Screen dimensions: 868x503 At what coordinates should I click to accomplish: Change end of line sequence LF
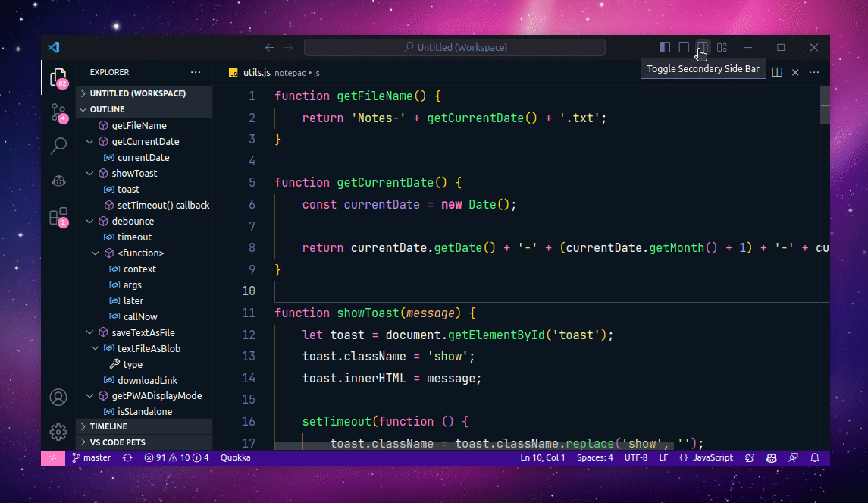coord(663,458)
